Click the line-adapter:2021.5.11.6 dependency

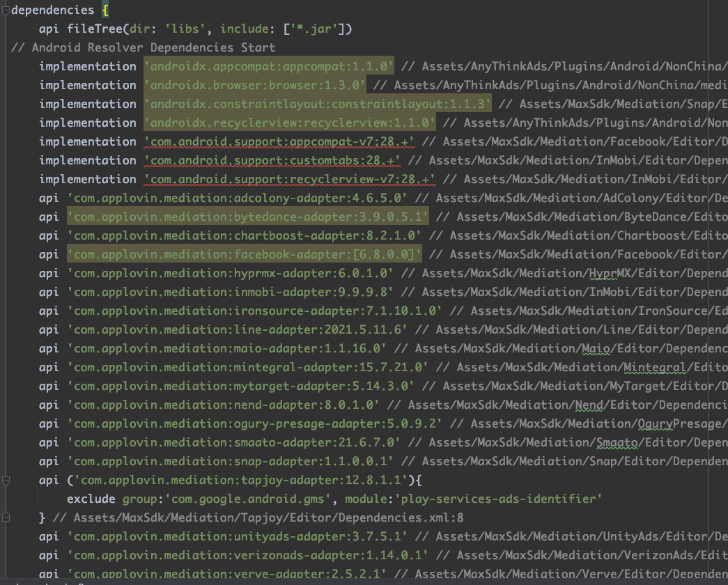(238, 329)
